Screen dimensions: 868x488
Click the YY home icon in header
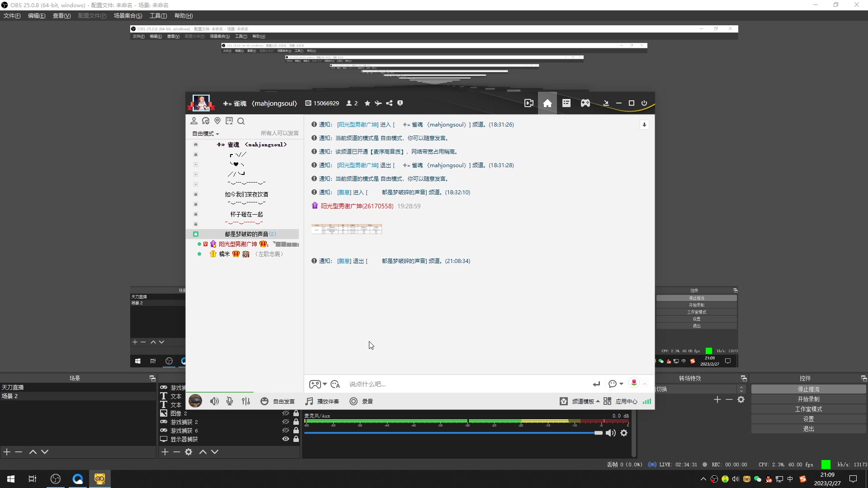pos(547,103)
